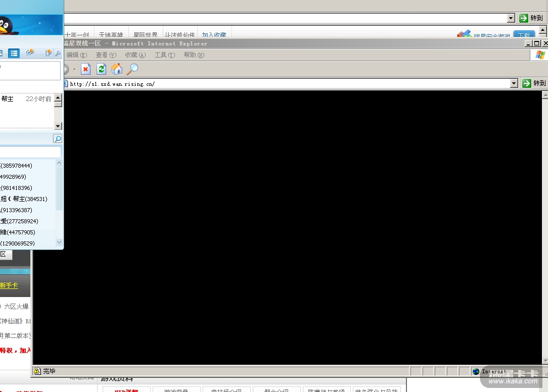Click up arrow of QQ feed scrollbar
548x392 pixels.
tap(58, 97)
